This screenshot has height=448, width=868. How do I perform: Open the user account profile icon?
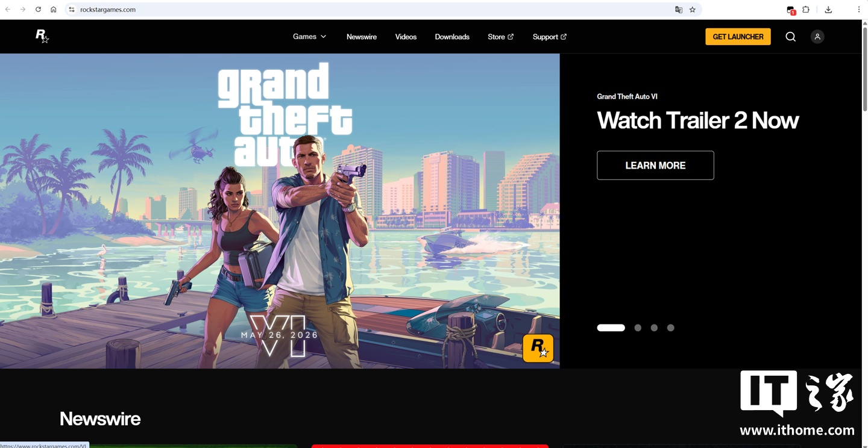pyautogui.click(x=817, y=37)
